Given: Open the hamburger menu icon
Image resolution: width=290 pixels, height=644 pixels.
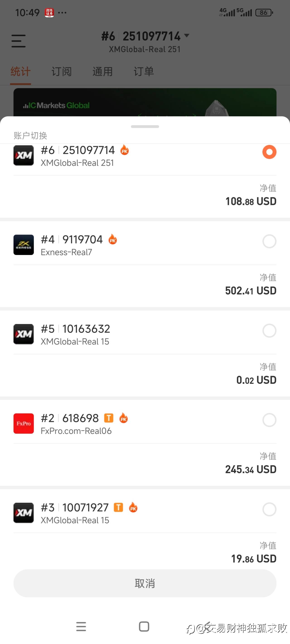Looking at the screenshot, I should click(x=19, y=41).
